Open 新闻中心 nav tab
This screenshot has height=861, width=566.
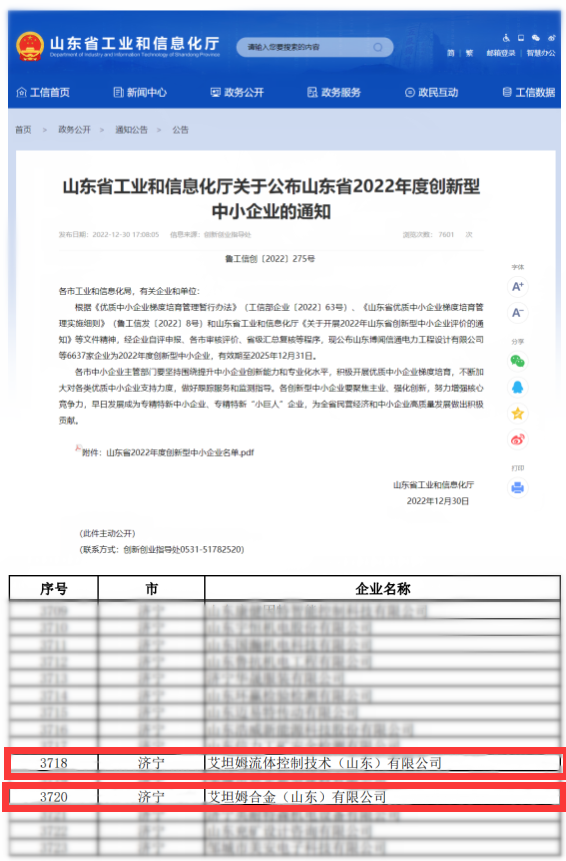tap(140, 92)
